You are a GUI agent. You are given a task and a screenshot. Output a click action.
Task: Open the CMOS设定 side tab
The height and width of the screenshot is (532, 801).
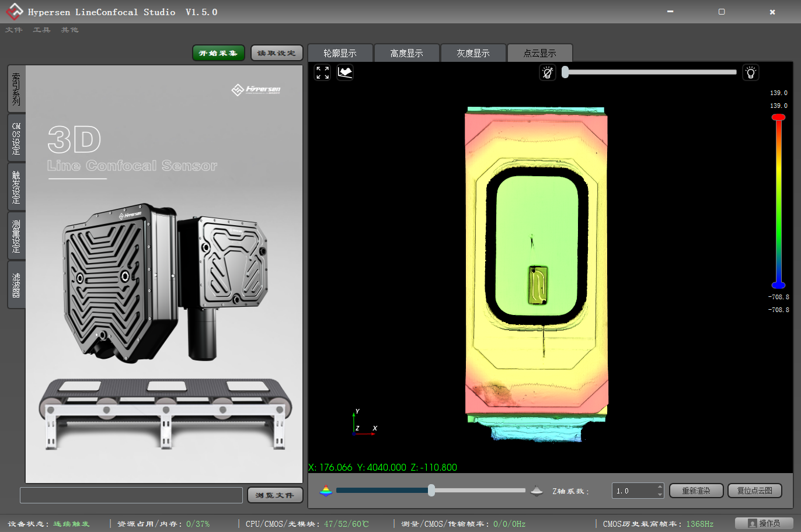[16, 138]
